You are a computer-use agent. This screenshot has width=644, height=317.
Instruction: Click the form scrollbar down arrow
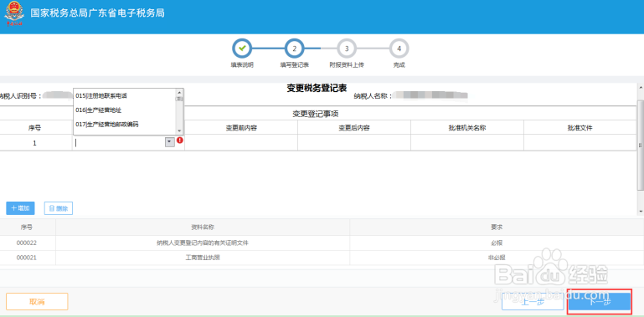coord(641,212)
